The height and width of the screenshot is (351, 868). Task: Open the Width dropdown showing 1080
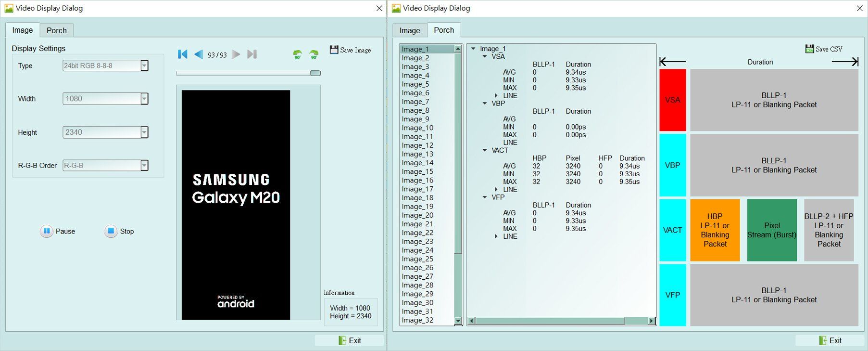(x=144, y=99)
